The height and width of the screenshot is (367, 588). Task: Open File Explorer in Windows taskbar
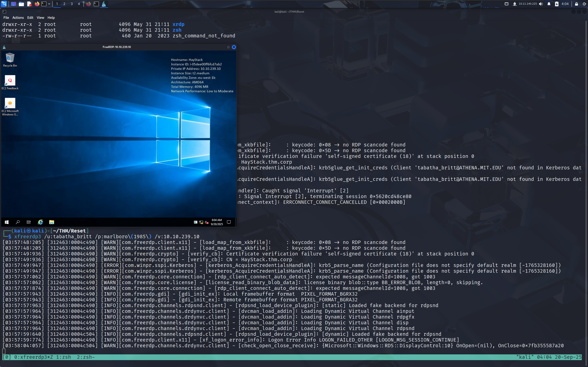coord(51,222)
